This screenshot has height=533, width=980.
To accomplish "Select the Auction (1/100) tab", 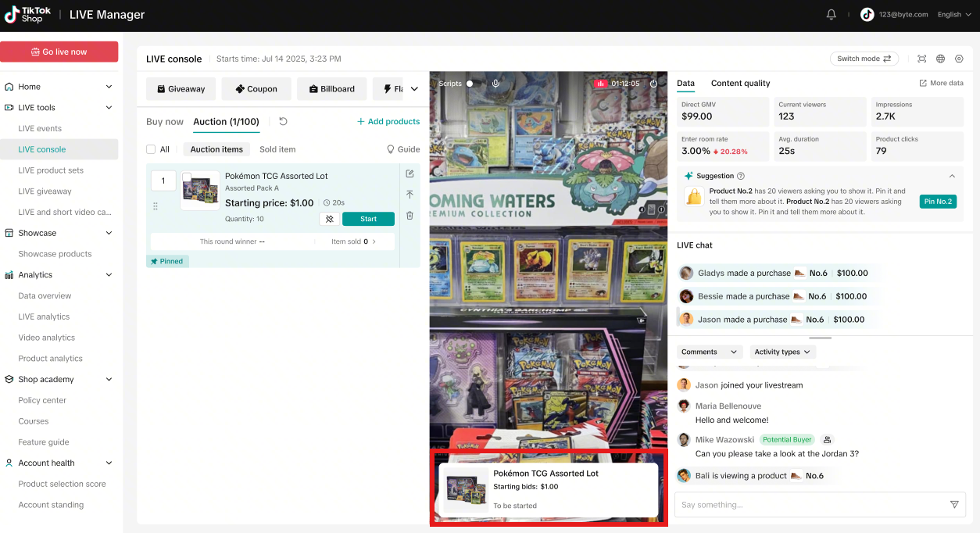I will click(226, 121).
